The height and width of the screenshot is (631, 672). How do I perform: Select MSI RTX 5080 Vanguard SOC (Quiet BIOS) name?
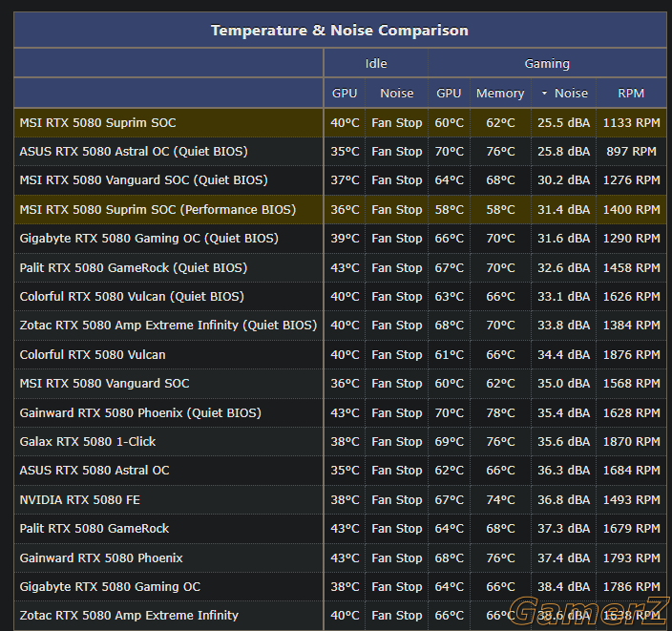pyautogui.click(x=143, y=180)
